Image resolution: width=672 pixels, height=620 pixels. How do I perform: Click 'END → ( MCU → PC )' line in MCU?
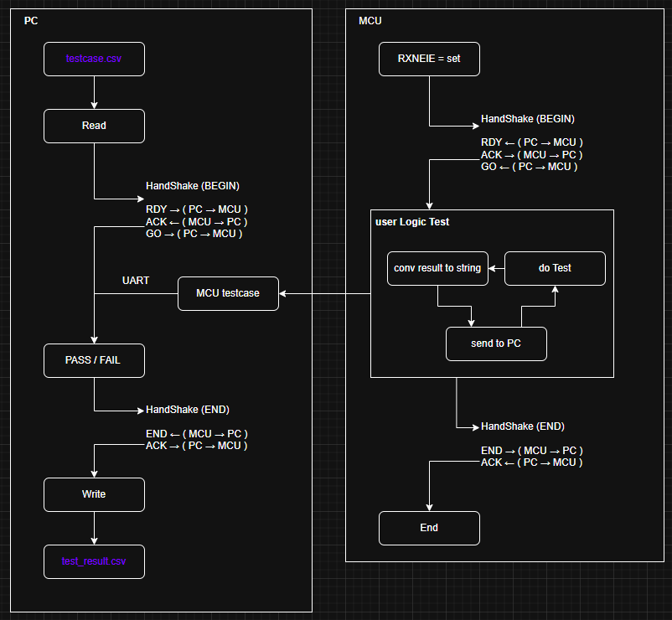coord(532,450)
